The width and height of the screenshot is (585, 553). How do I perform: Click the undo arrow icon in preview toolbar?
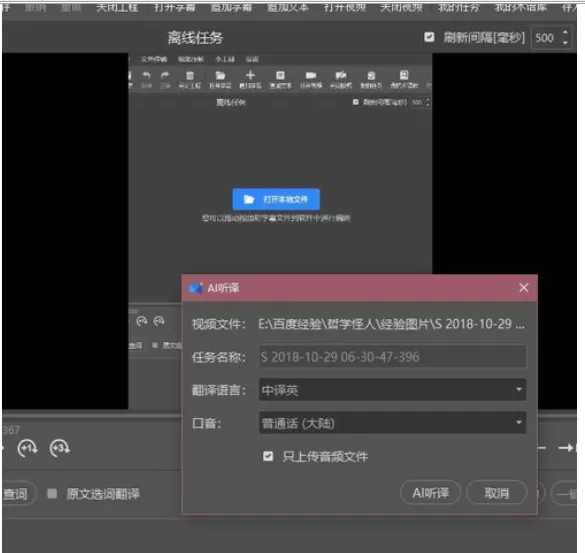point(146,76)
